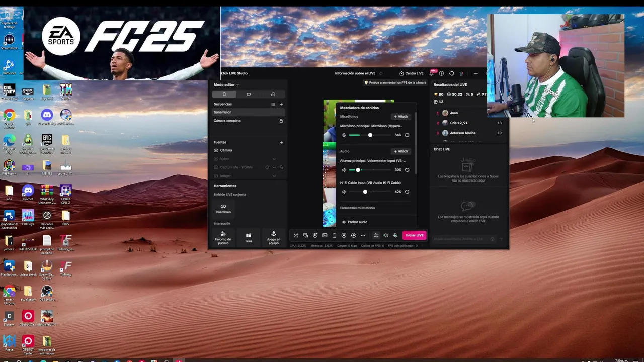Select the portrait phone layout mode
Image resolution: width=644 pixels, height=362 pixels.
[224, 94]
